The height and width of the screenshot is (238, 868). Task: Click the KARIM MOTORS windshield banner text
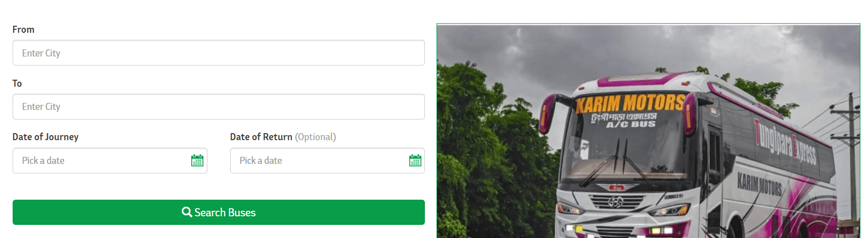(630, 103)
